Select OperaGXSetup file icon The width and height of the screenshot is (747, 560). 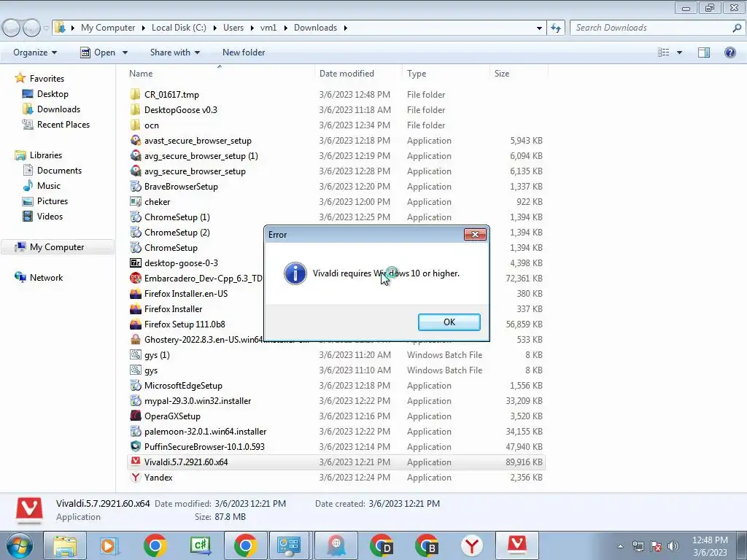(x=135, y=416)
